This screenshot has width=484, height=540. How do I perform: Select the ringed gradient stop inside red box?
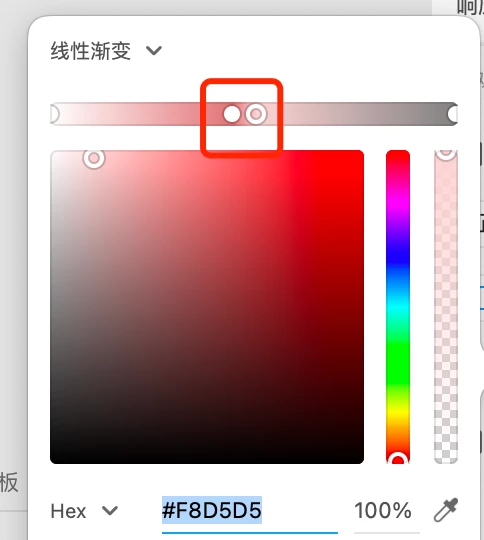(x=256, y=114)
